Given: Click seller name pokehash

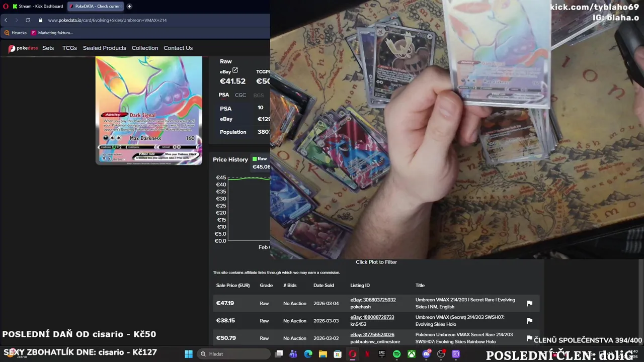Looking at the screenshot, I should 360,307.
